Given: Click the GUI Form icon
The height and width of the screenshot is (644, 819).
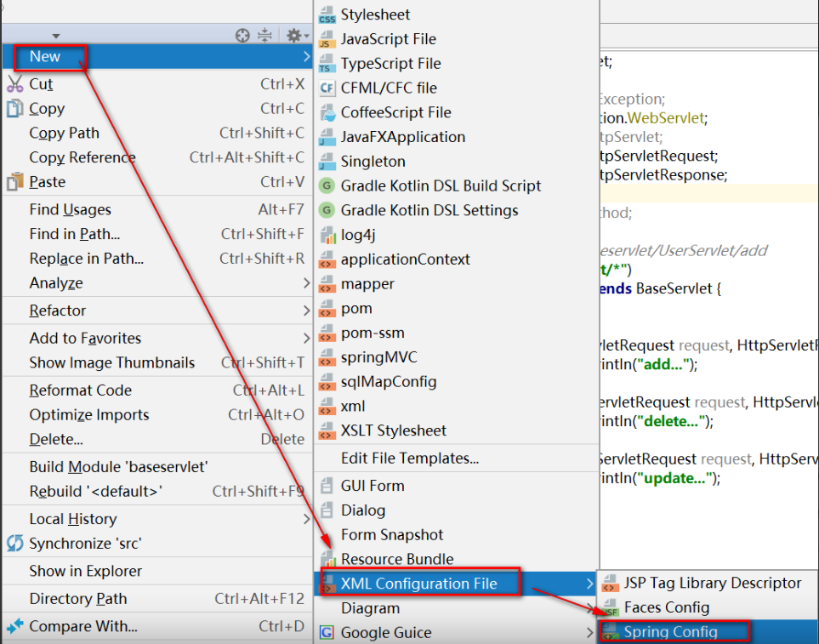Looking at the screenshot, I should pyautogui.click(x=327, y=486).
